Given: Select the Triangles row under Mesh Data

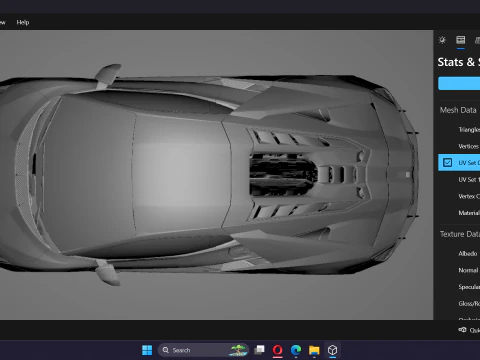Looking at the screenshot, I should 459,130.
